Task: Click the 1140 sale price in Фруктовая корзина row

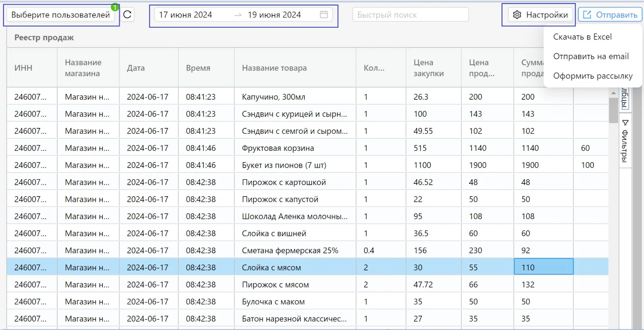Action: pyautogui.click(x=487, y=148)
